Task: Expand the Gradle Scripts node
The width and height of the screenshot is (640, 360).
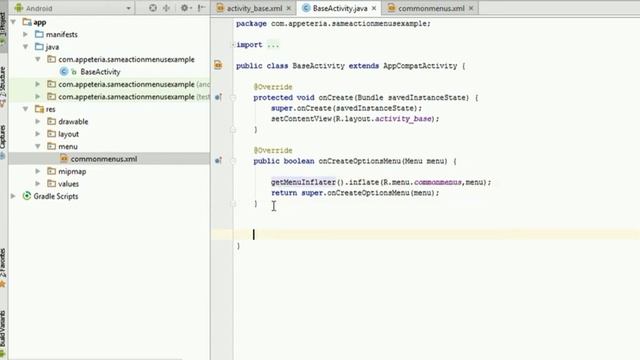Action: (x=13, y=196)
